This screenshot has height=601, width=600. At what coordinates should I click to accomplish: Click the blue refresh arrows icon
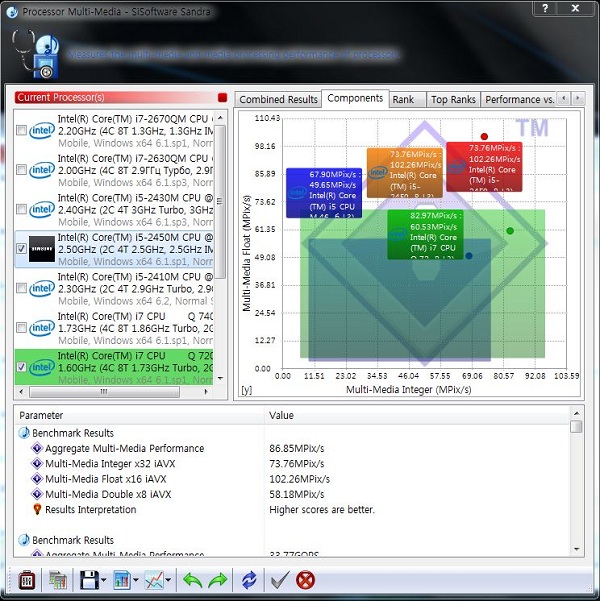pos(249,580)
